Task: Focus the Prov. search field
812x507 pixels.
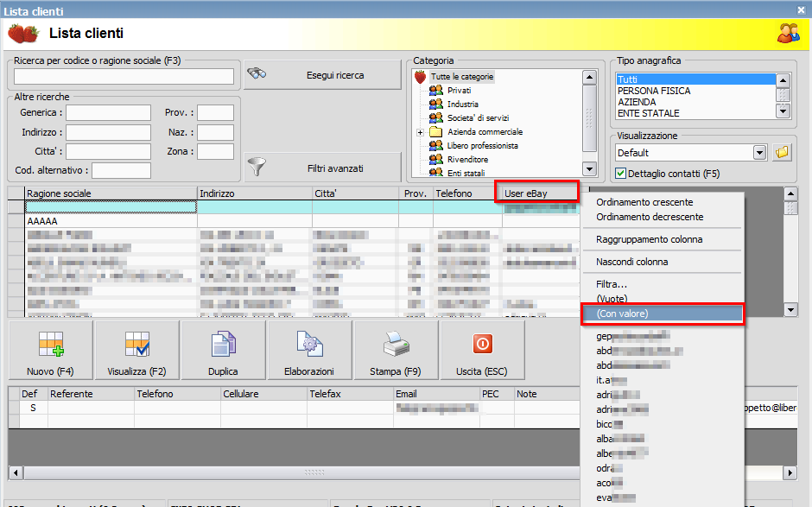Action: coord(215,112)
